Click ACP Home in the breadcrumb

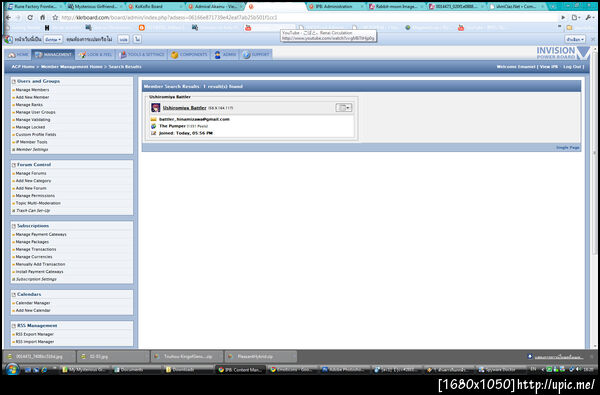(23, 67)
